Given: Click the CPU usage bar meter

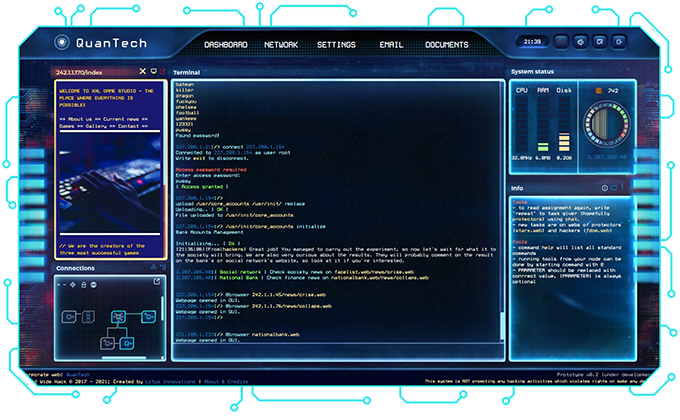Looking at the screenshot, I should (521, 125).
